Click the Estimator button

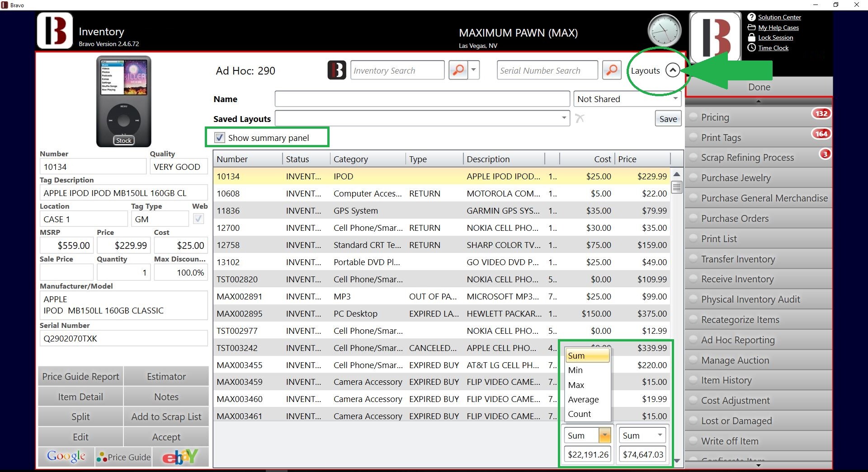pyautogui.click(x=166, y=376)
